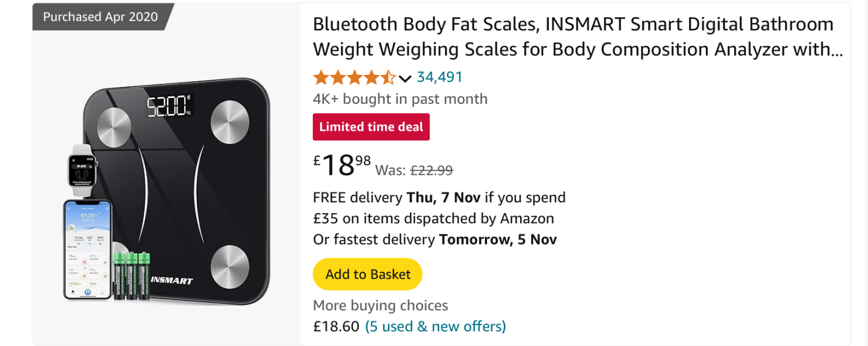Click the Tomorrow, 5 Nov fastest delivery text
The width and height of the screenshot is (868, 346).
click(x=497, y=239)
